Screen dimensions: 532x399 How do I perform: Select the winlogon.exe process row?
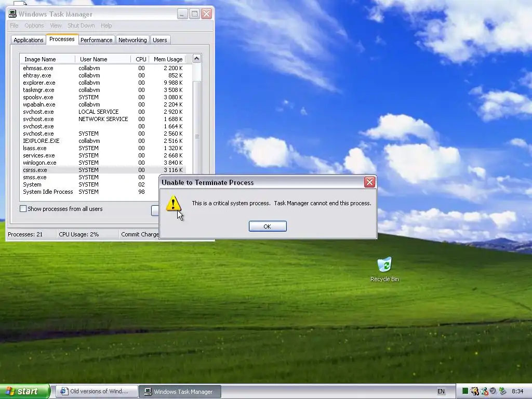click(104, 163)
